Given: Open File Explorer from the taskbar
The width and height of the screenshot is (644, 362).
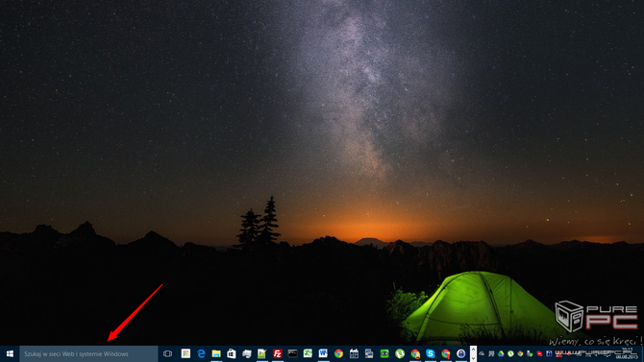Looking at the screenshot, I should [216, 353].
